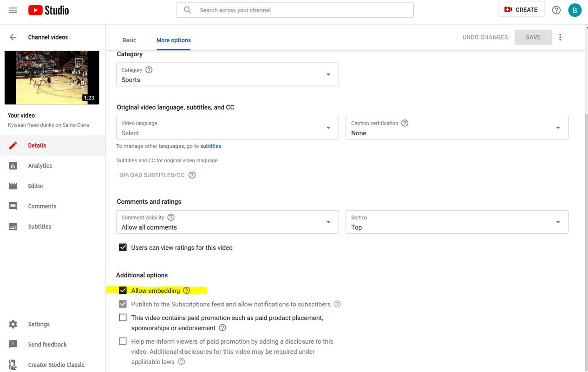Click the Caption certification help icon

click(x=405, y=123)
